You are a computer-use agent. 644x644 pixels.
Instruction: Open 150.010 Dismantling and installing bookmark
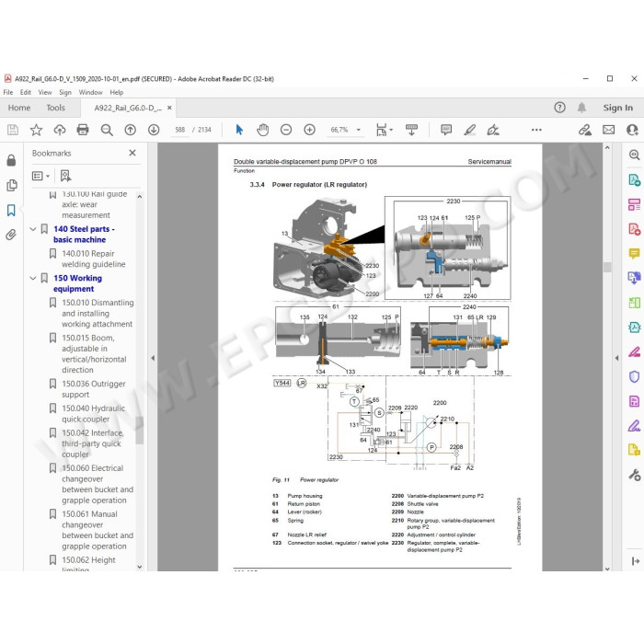pyautogui.click(x=98, y=314)
